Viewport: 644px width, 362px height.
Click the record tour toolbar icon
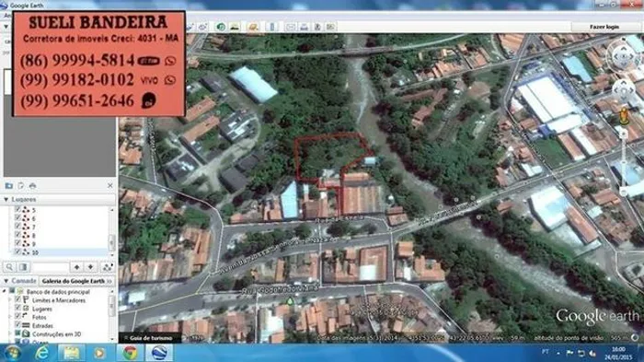click(x=203, y=27)
